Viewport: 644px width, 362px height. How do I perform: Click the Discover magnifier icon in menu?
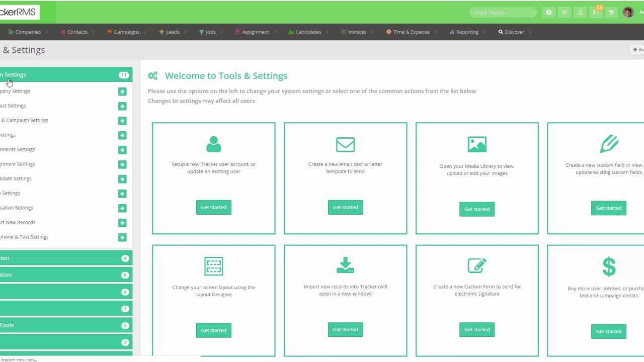pos(501,32)
